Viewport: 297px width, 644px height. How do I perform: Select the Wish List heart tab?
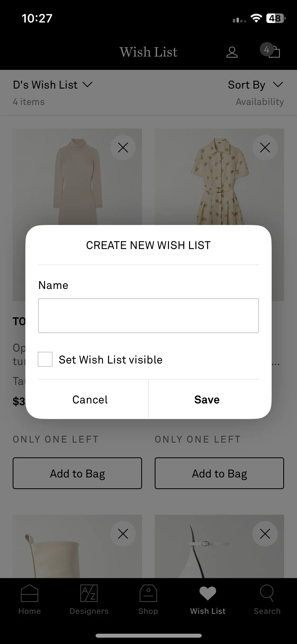[x=208, y=600]
